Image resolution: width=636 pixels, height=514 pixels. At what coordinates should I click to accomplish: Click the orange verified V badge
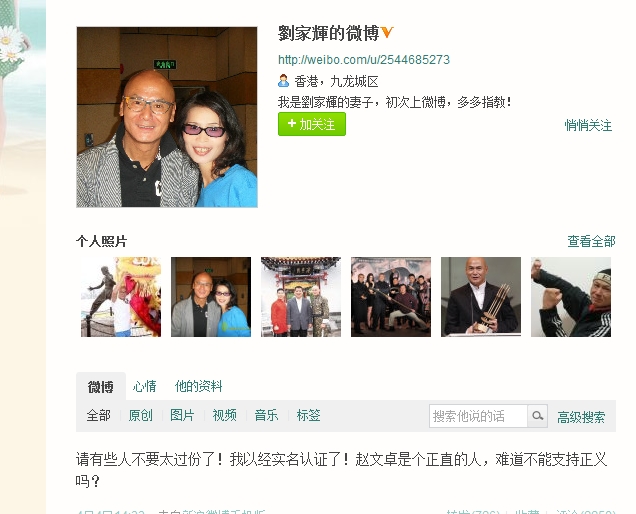coord(387,32)
